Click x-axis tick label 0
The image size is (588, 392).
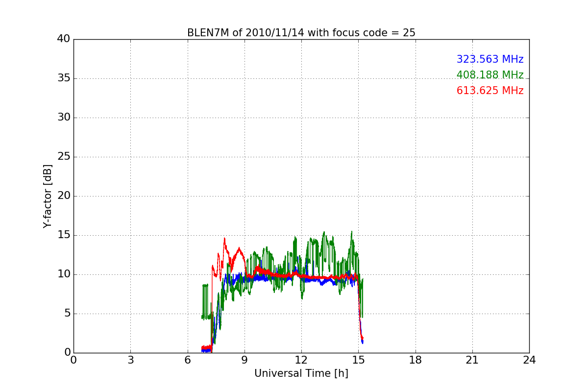click(x=73, y=360)
